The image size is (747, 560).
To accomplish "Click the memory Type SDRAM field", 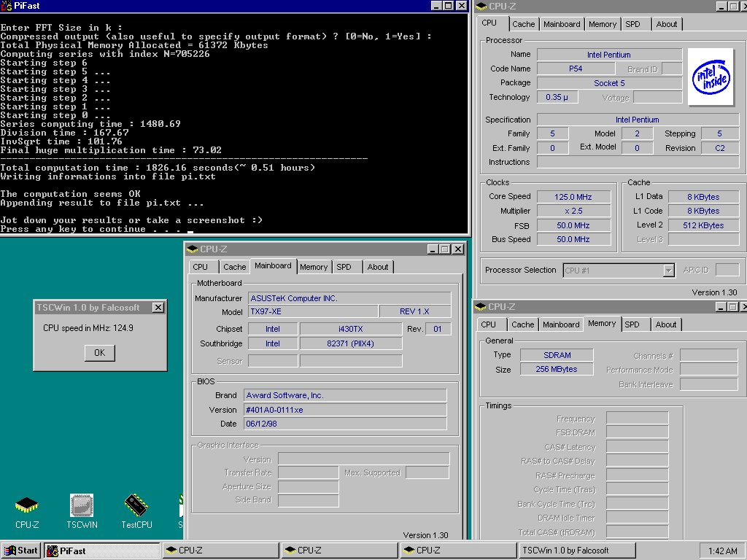I will point(557,355).
